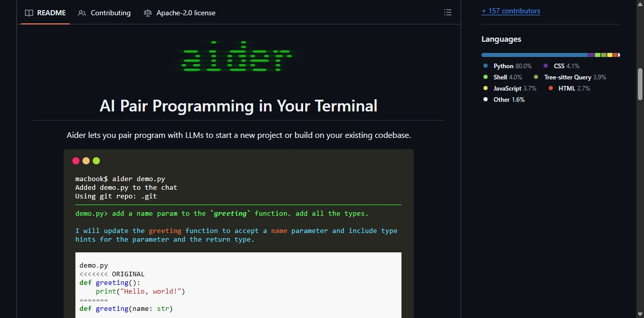
Task: Click Tree-sitter Query 3.9% language link
Action: click(570, 77)
